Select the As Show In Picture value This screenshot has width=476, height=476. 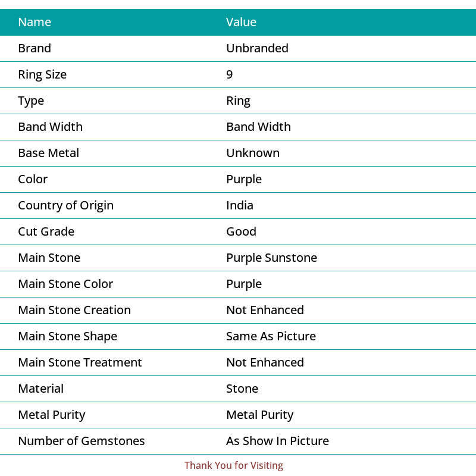(x=277, y=441)
